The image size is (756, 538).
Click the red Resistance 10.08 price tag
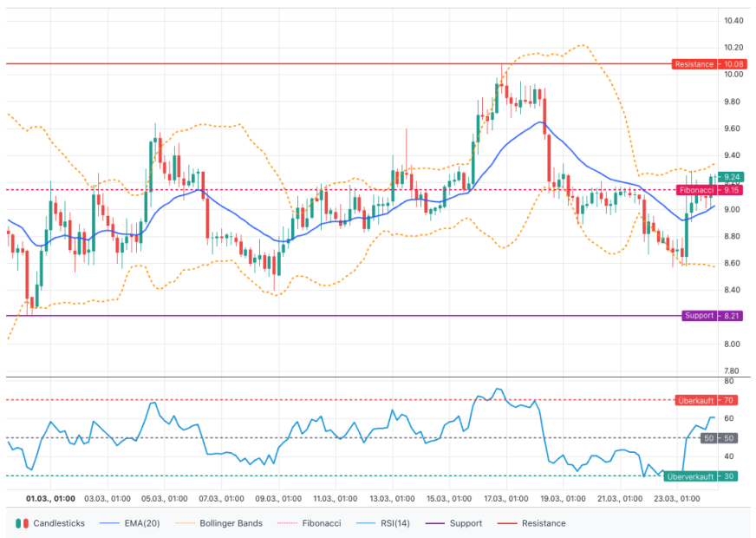[708, 64]
